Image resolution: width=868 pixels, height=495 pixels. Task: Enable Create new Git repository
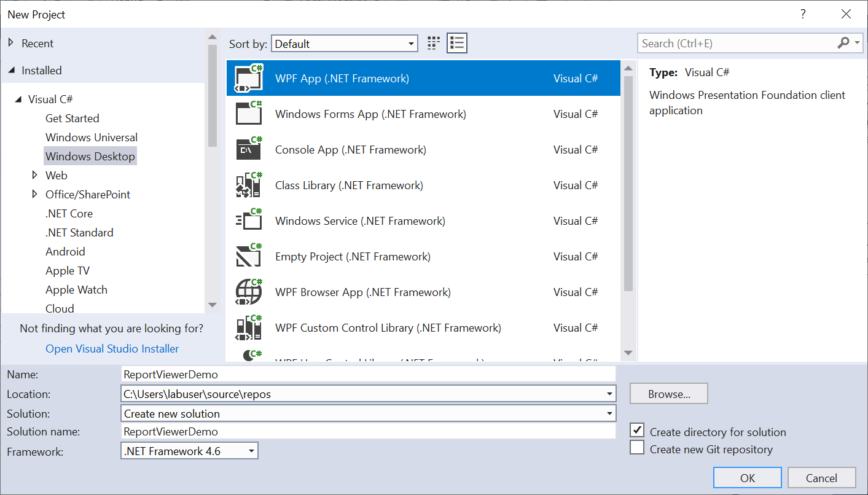coord(638,448)
